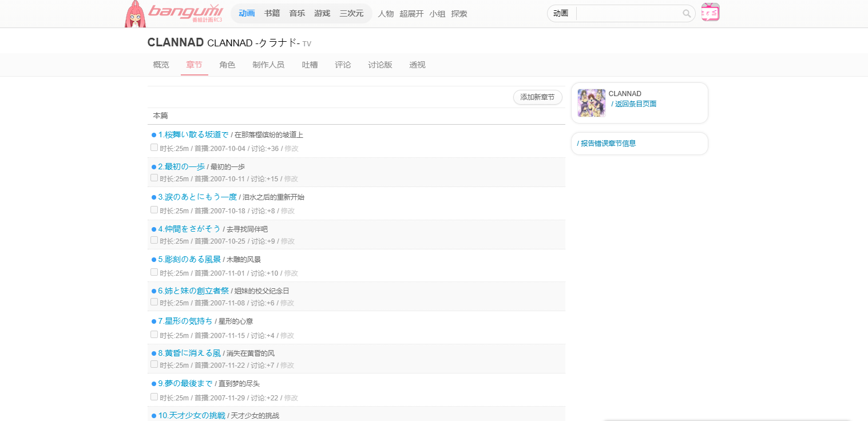Open episode link 3.涙のあとにもう一度

(x=197, y=197)
